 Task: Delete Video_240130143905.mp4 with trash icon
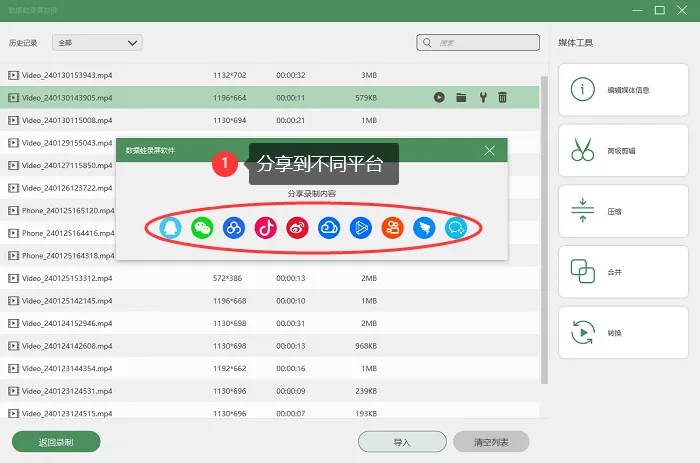point(503,97)
